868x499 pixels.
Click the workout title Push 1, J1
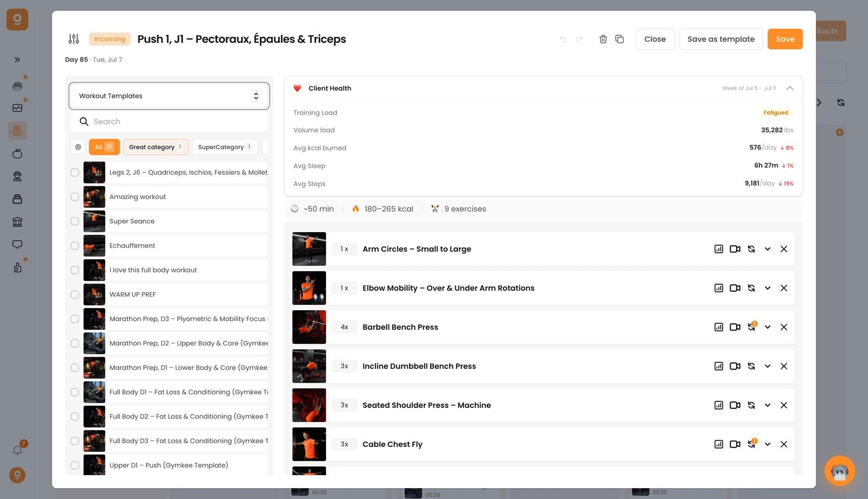coord(241,39)
